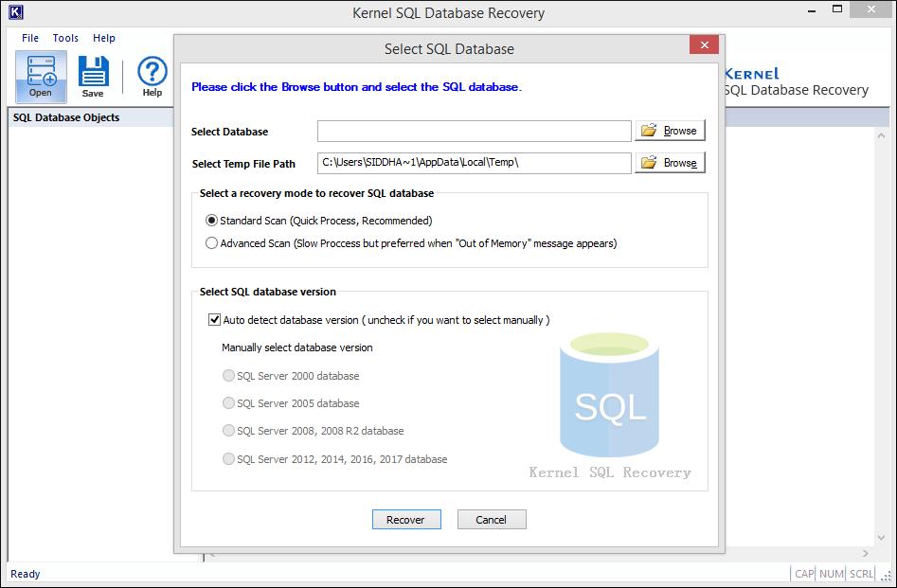Click the Select Temp File Path field
Screen dimensions: 897x588
475,163
